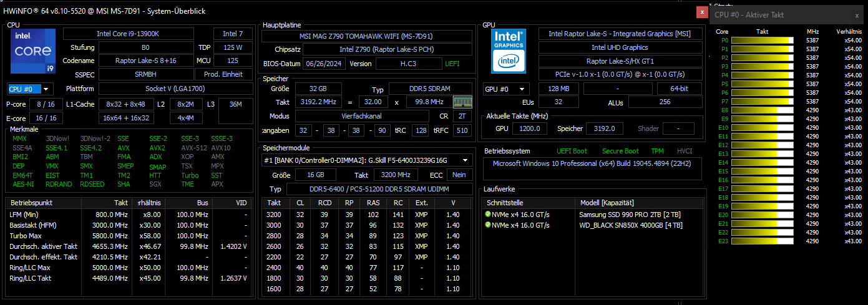Click the 125 W TDP value
Screen dimensions: 868x305
coord(232,47)
